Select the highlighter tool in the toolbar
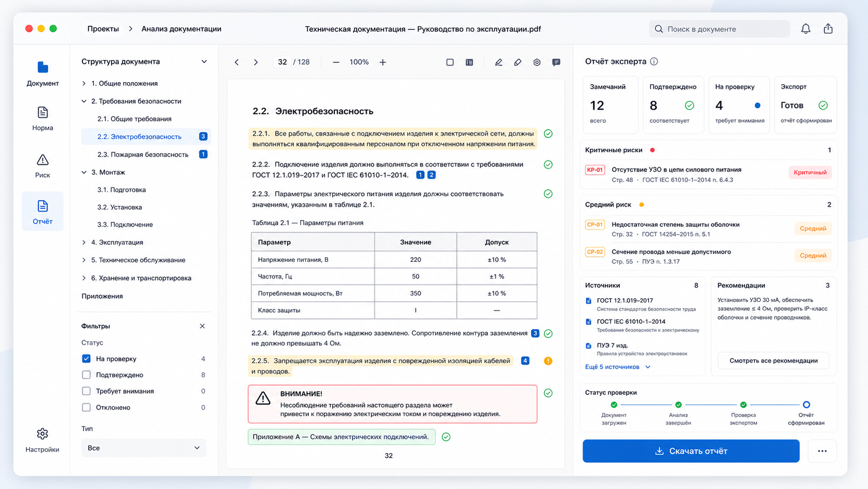This screenshot has height=489, width=868. (518, 62)
